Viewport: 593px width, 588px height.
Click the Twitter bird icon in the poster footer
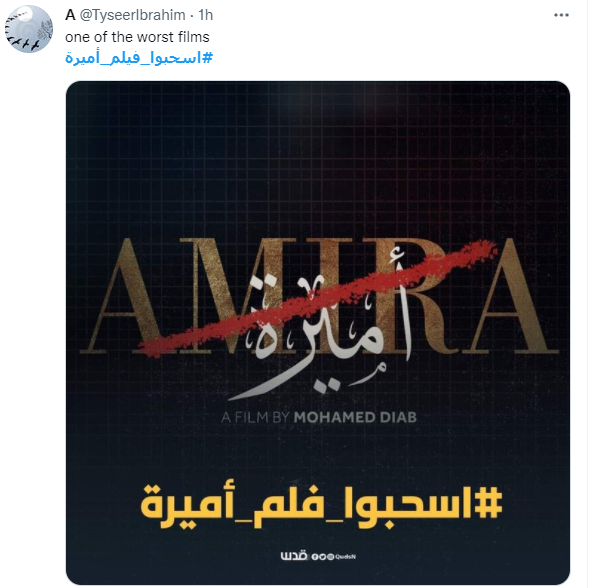(323, 557)
